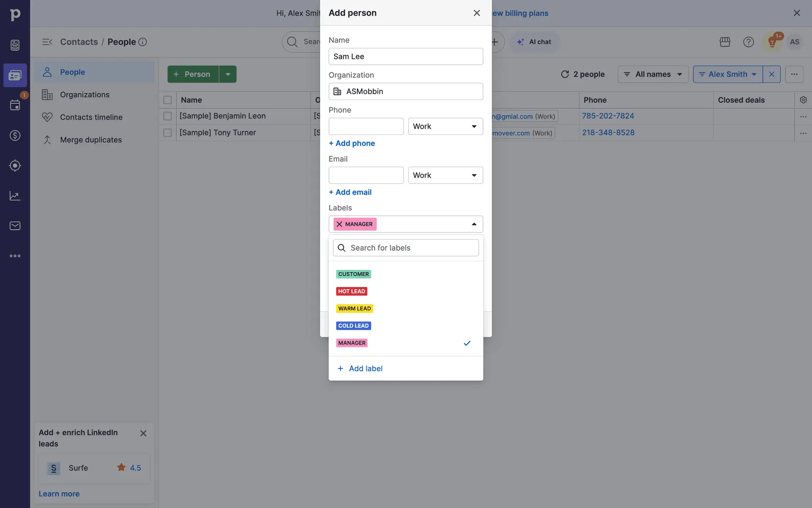This screenshot has width=812, height=508.
Task: Go to Organizations in contacts menu
Action: point(85,95)
